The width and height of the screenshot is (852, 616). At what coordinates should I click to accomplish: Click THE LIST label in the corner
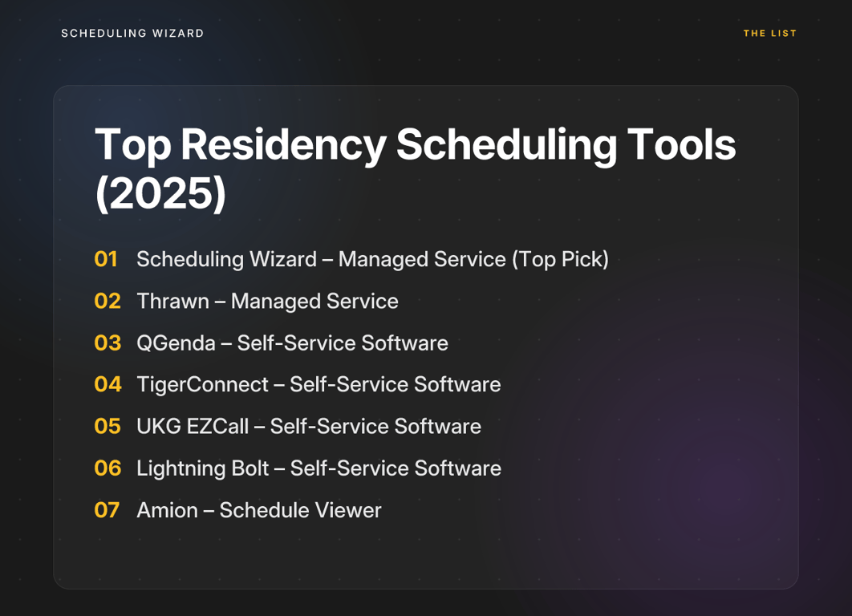coord(769,33)
